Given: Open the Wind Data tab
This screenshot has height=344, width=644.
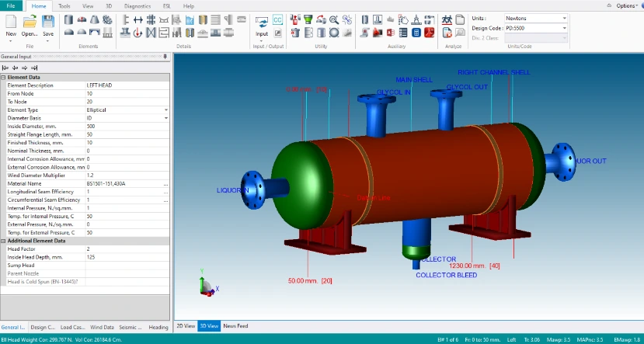Looking at the screenshot, I should click(x=102, y=327).
